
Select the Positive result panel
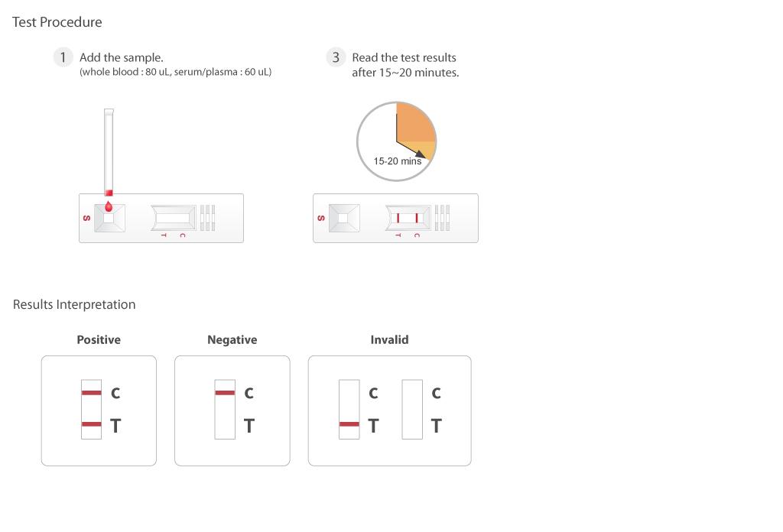click(99, 410)
